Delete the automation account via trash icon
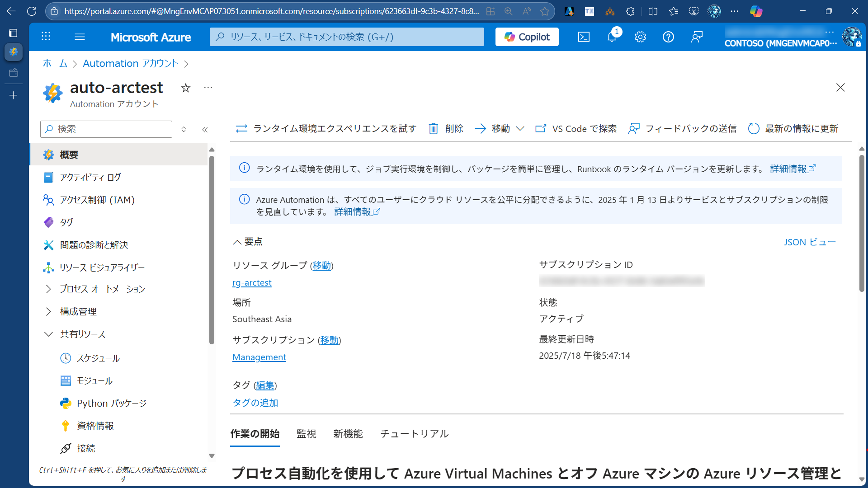Image resolution: width=868 pixels, height=488 pixels. [445, 128]
